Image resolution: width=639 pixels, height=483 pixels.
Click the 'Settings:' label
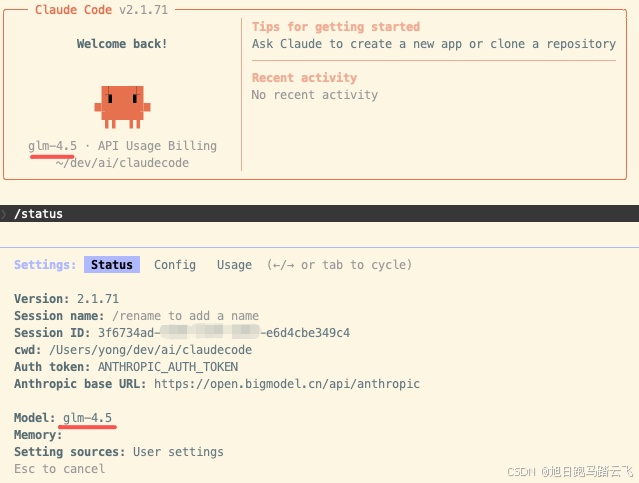45,265
